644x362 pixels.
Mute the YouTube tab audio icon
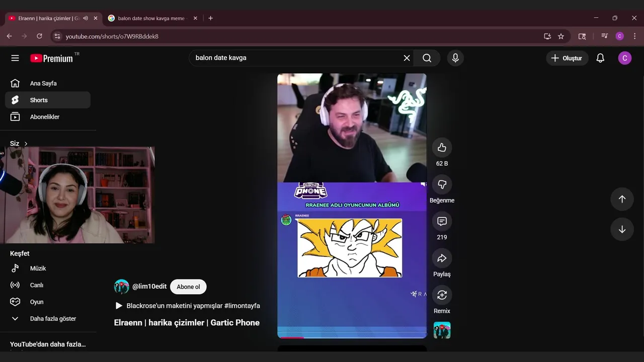86,18
